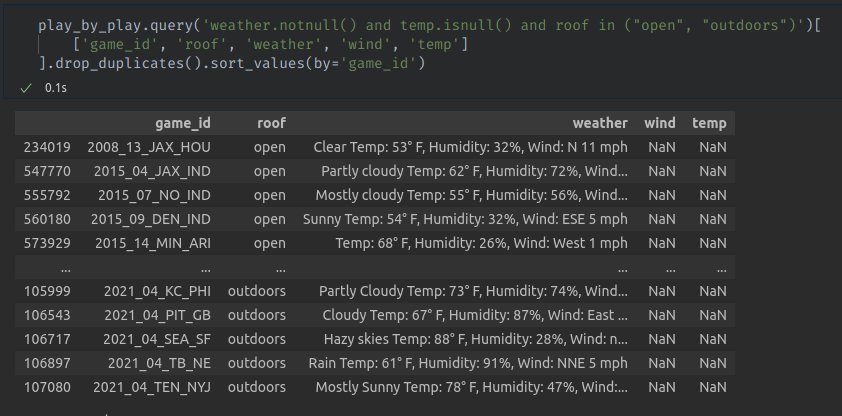
Task: Click the wind NaN cell for 2015_09_DEN_IND
Action: [662, 219]
